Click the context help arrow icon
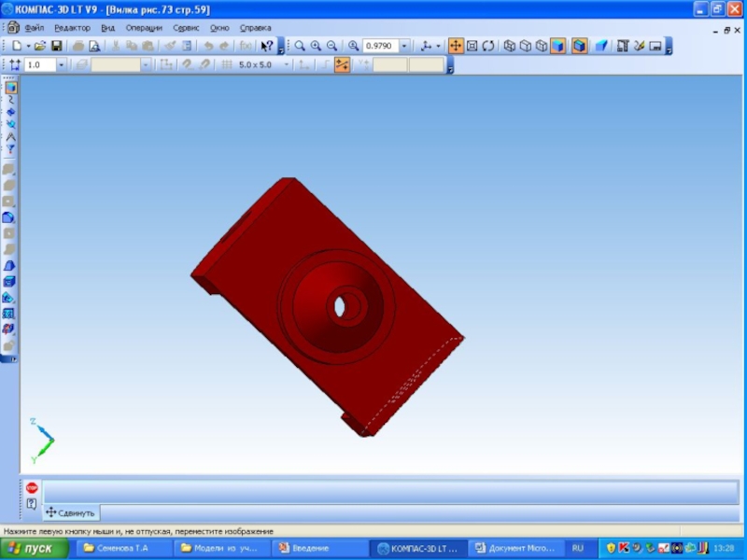Viewport: 747px width, 560px height. [267, 46]
